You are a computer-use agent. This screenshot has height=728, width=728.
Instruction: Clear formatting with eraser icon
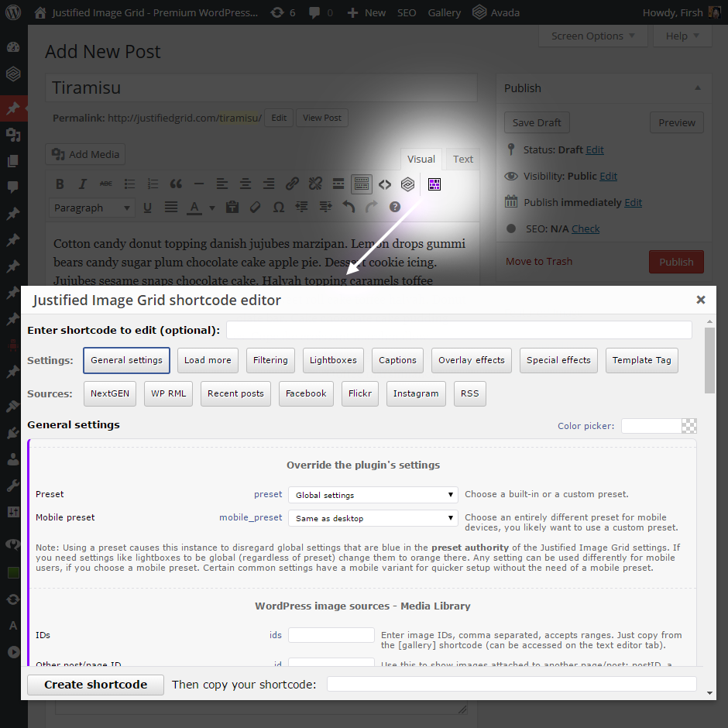[x=256, y=208]
